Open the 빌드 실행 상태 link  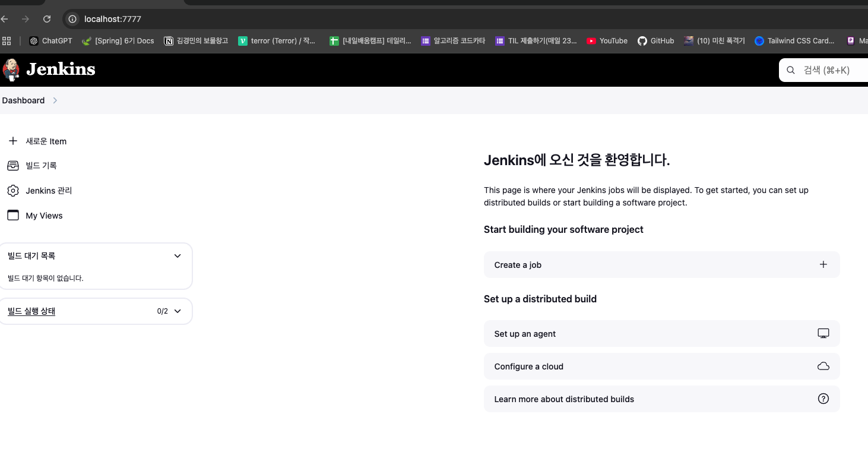31,310
